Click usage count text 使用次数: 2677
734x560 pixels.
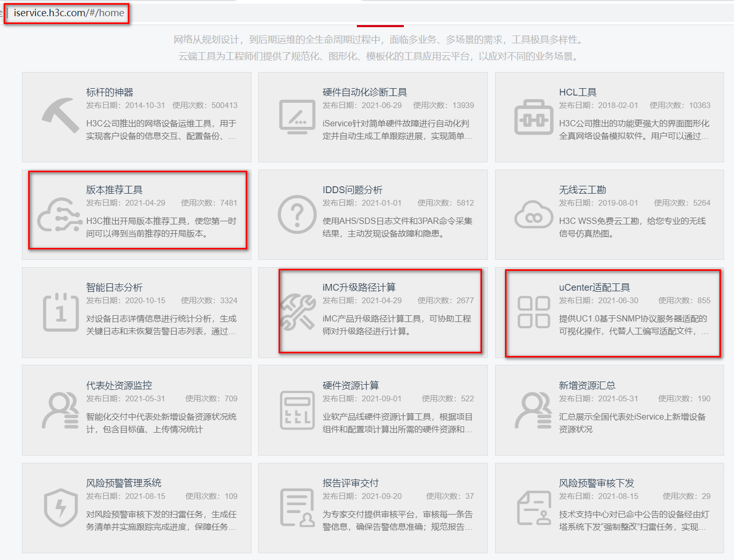(x=446, y=301)
